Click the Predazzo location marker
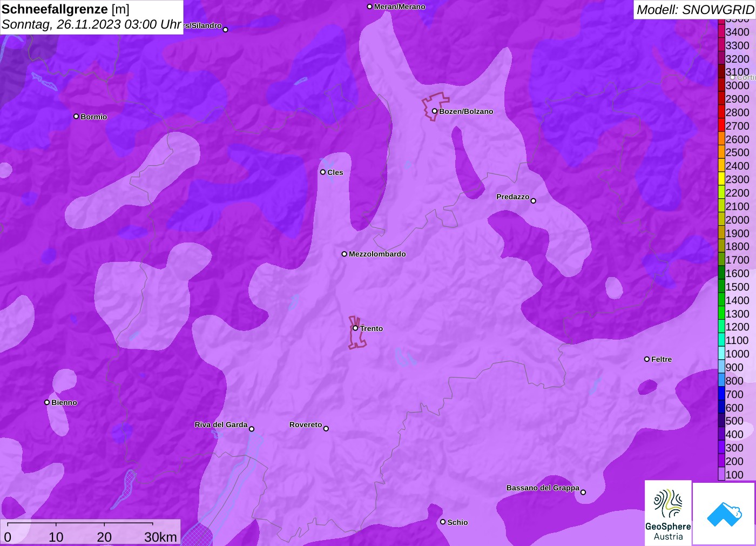756x546 pixels. click(534, 201)
